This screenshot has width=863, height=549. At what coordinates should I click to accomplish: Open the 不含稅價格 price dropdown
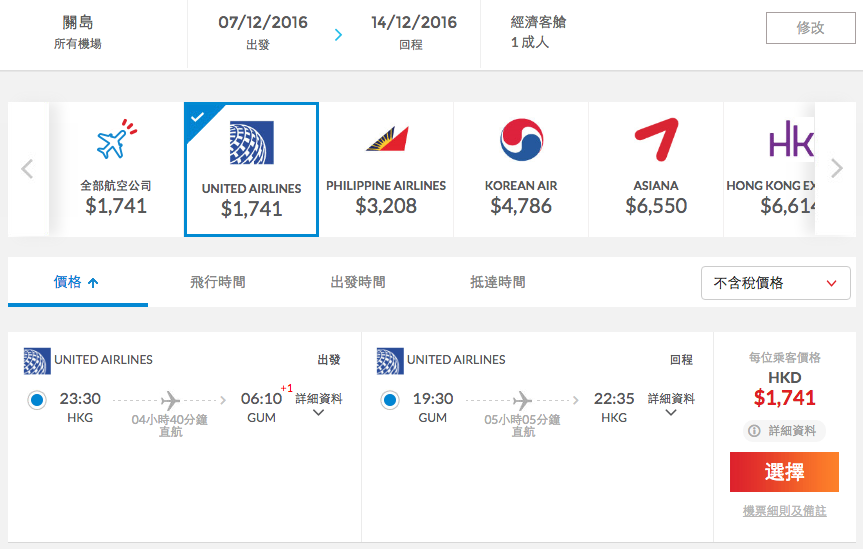point(775,283)
